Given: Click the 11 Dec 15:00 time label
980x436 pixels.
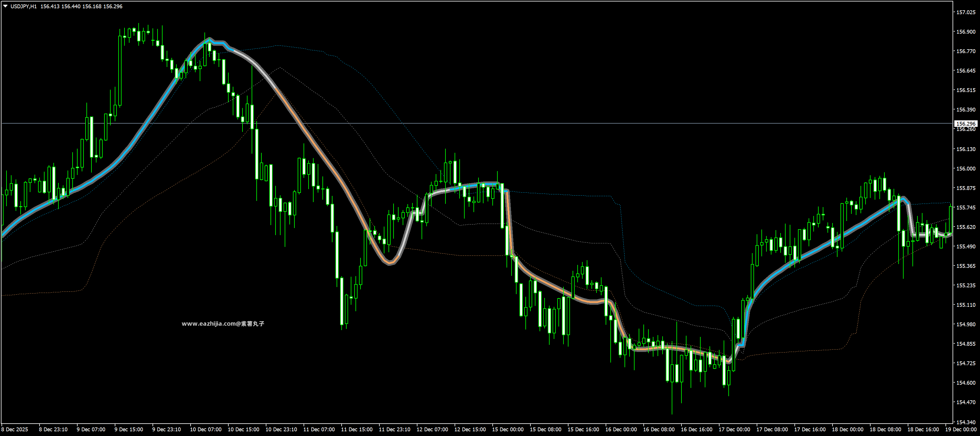Looking at the screenshot, I should (x=357, y=430).
